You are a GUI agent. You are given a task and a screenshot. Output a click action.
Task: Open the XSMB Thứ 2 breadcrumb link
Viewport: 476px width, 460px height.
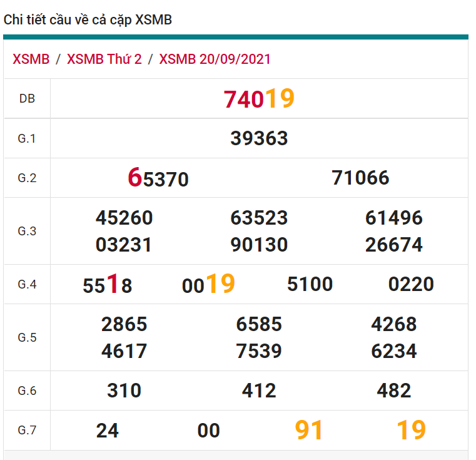click(x=104, y=59)
